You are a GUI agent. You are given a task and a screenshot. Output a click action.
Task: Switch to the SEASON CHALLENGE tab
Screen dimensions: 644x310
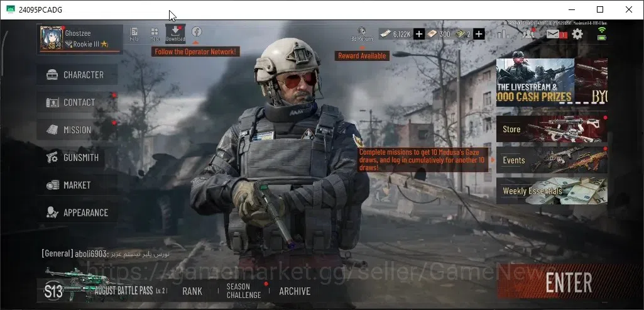click(244, 291)
